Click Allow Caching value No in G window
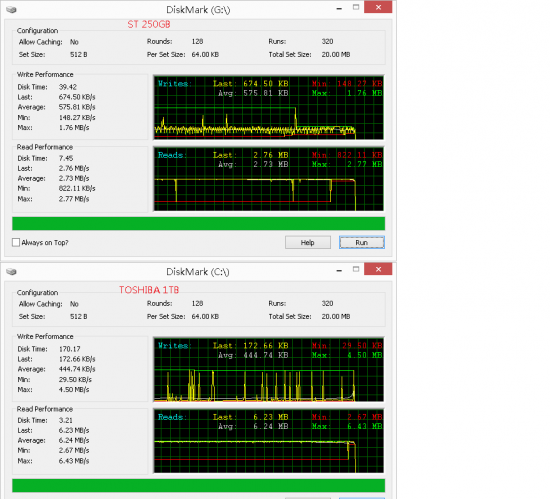 [x=74, y=42]
